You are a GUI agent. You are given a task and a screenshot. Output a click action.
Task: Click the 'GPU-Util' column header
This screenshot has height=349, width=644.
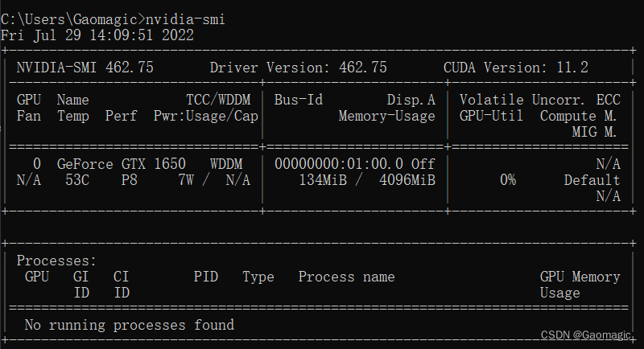pos(491,116)
